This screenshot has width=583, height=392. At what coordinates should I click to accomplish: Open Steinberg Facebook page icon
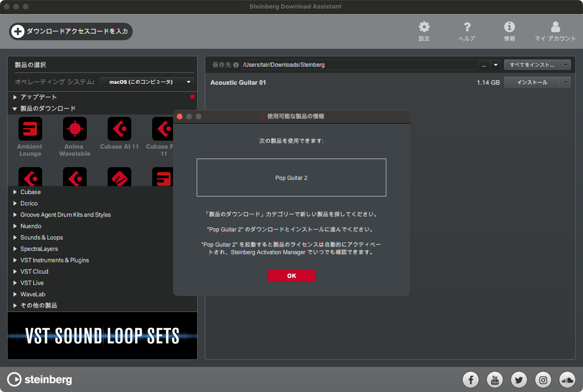point(471,379)
